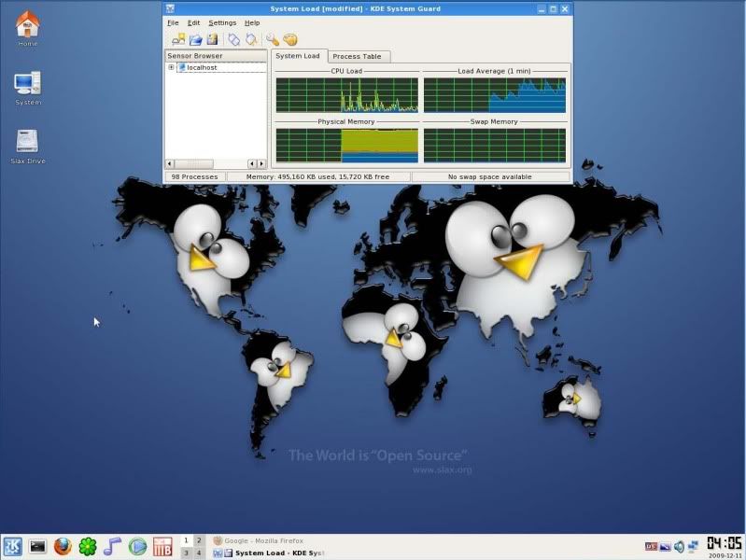Click the New Worksheet toolbar icon
746x560 pixels.
178,39
